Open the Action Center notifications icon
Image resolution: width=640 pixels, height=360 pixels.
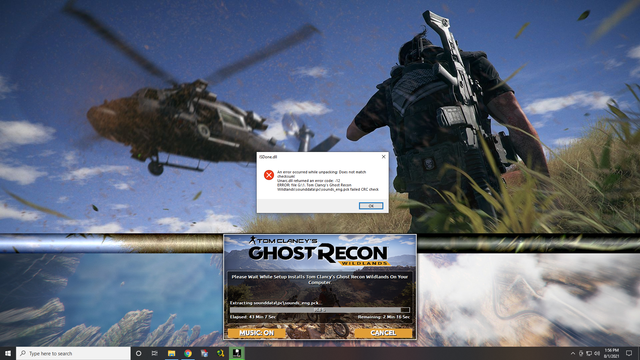click(x=629, y=353)
